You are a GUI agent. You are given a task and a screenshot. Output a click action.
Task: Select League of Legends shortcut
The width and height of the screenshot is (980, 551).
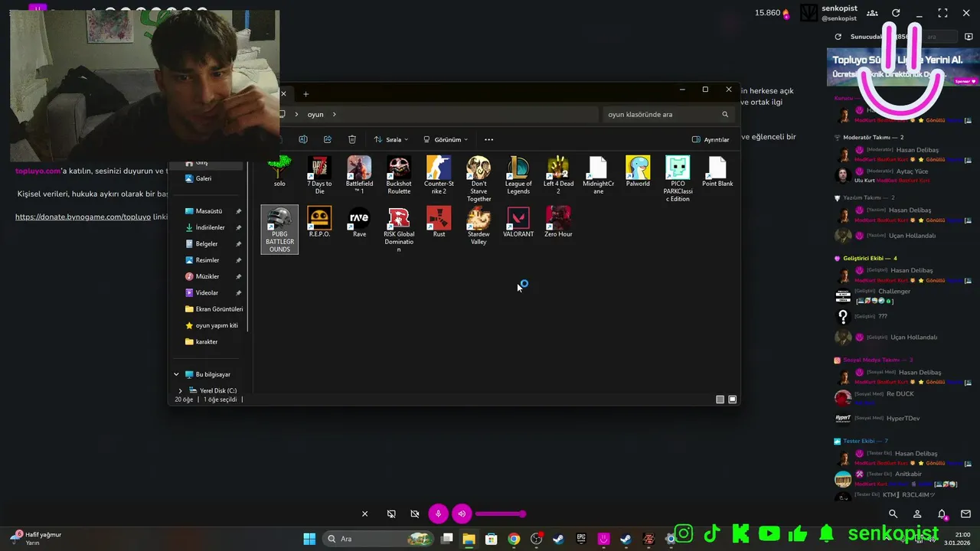[x=518, y=174]
